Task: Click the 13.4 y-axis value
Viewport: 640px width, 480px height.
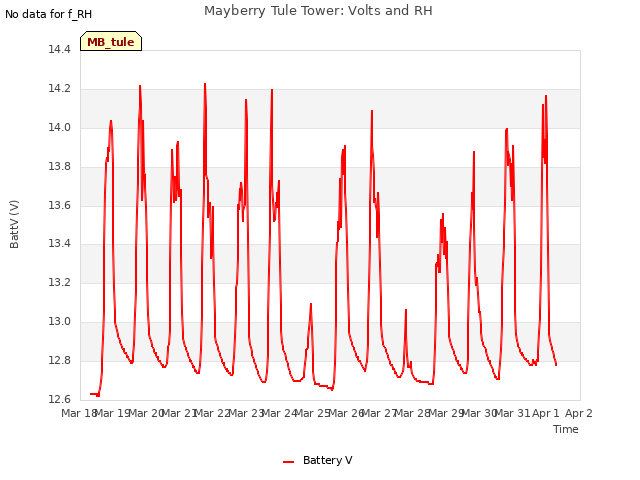Action: 60,244
